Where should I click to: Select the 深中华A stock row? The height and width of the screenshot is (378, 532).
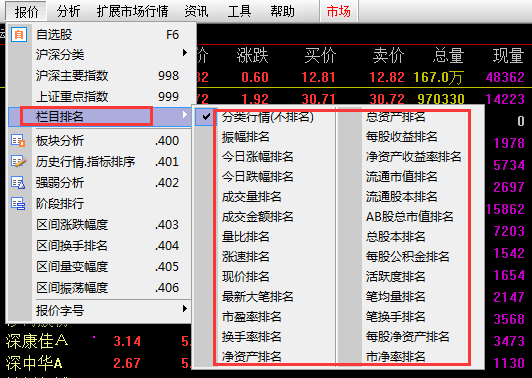click(34, 363)
